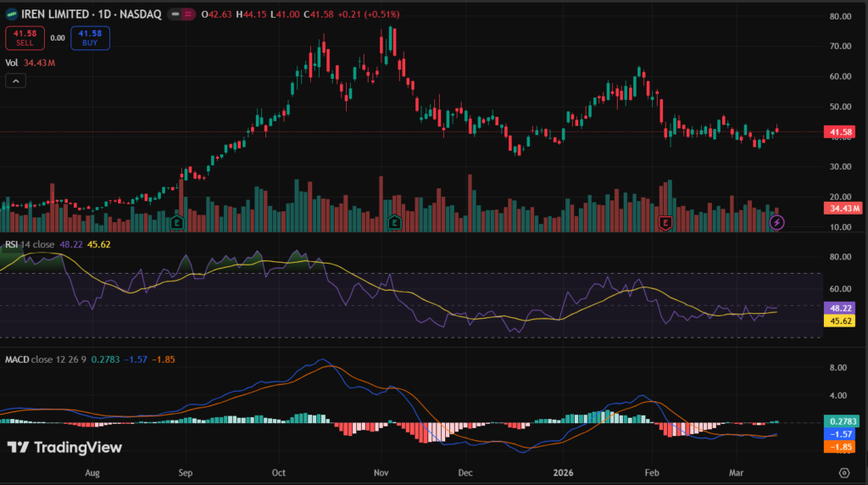Image resolution: width=868 pixels, height=485 pixels.
Task: Click the TradingView logo
Action: click(x=64, y=448)
